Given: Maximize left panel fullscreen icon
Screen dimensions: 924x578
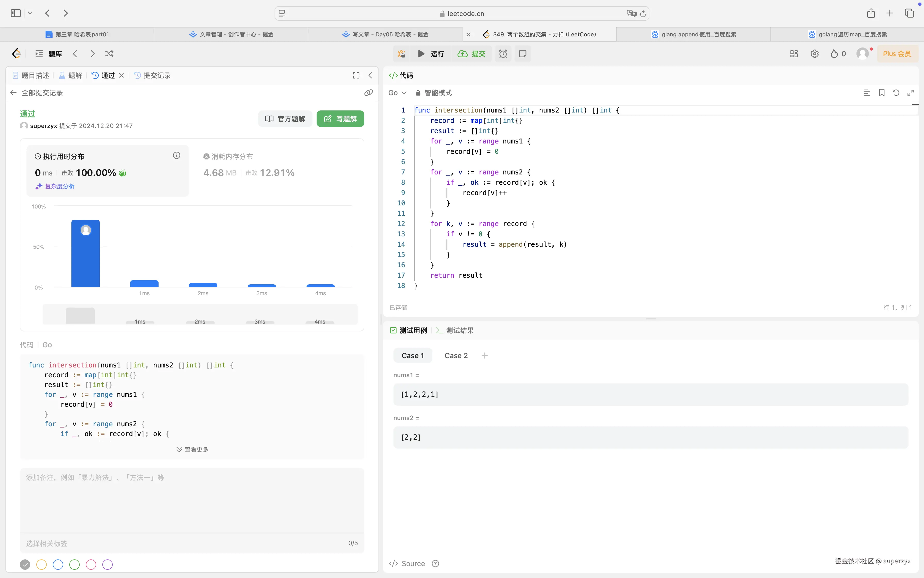Looking at the screenshot, I should pos(356,76).
